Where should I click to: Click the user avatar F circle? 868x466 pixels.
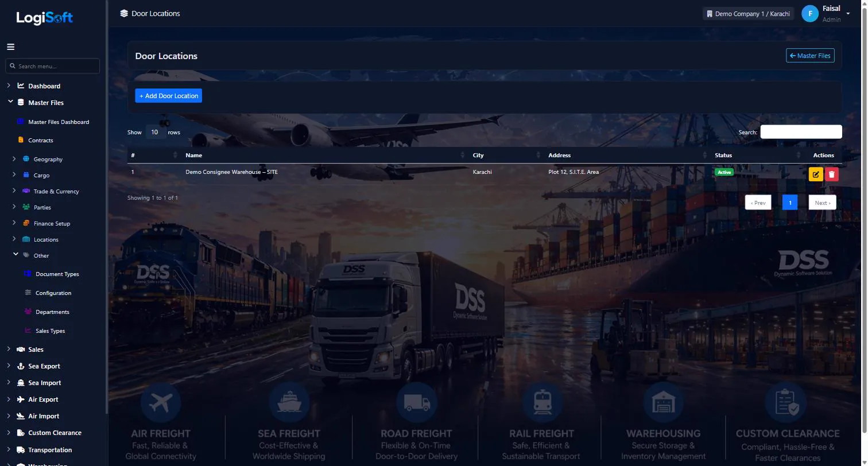(x=810, y=14)
